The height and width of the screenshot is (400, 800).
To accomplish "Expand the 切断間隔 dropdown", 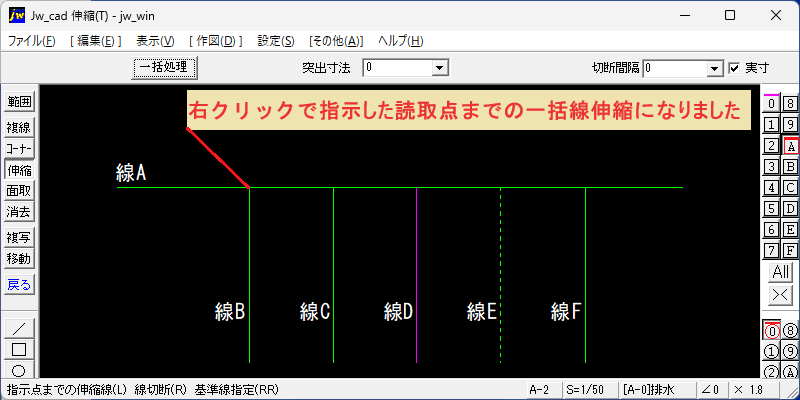I will point(715,68).
